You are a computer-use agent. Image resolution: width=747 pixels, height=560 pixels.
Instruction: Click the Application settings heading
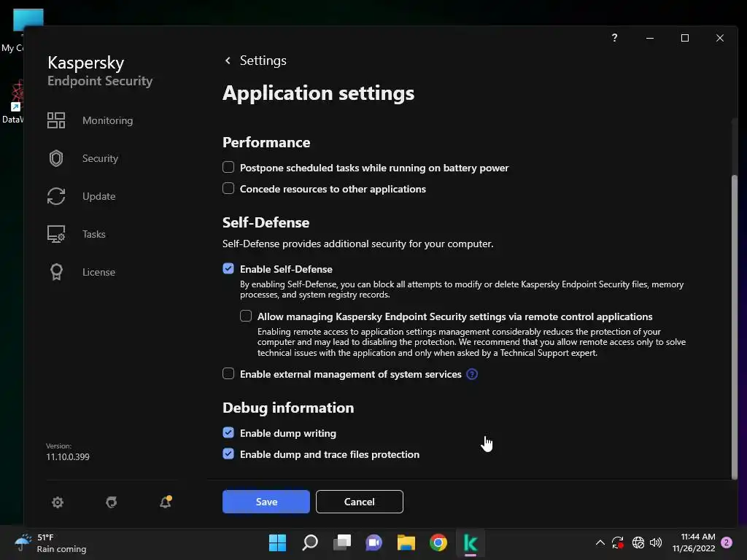(x=318, y=93)
